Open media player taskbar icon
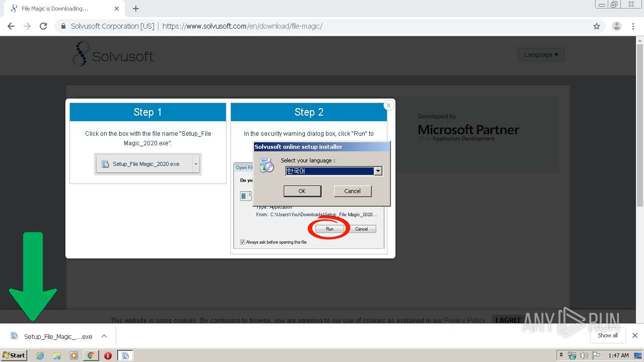The image size is (644, 362). point(74,355)
